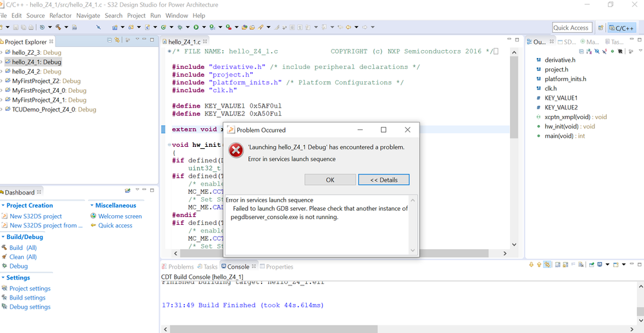Switch to the Problems tab

[x=177, y=267]
